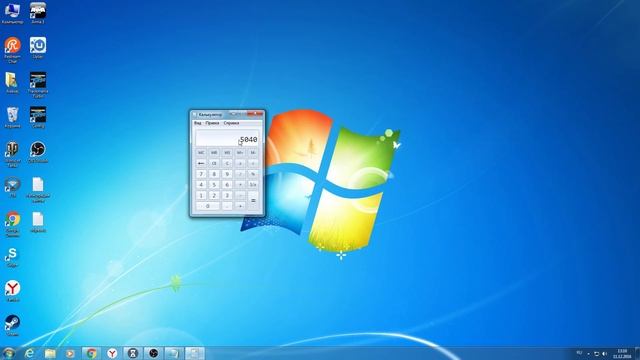Click digit 7 on the calculator
This screenshot has height=360, width=640.
[201, 174]
